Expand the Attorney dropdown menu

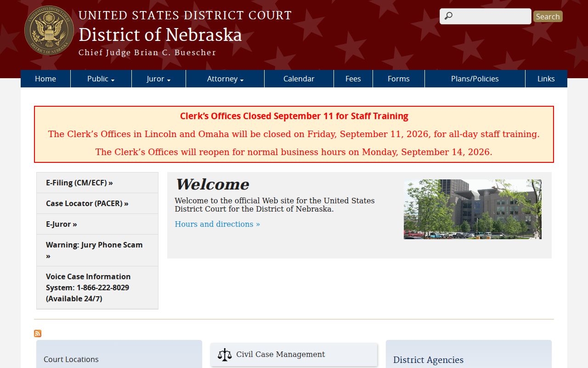(x=225, y=79)
